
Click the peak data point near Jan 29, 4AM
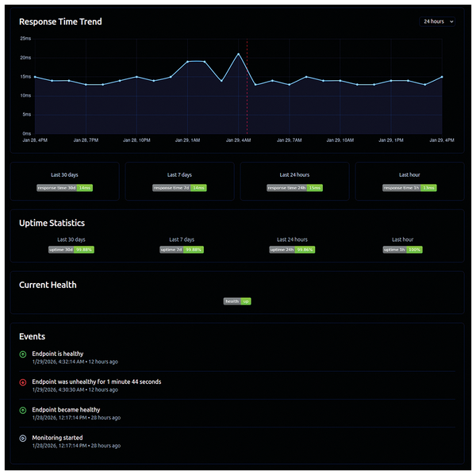[238, 54]
